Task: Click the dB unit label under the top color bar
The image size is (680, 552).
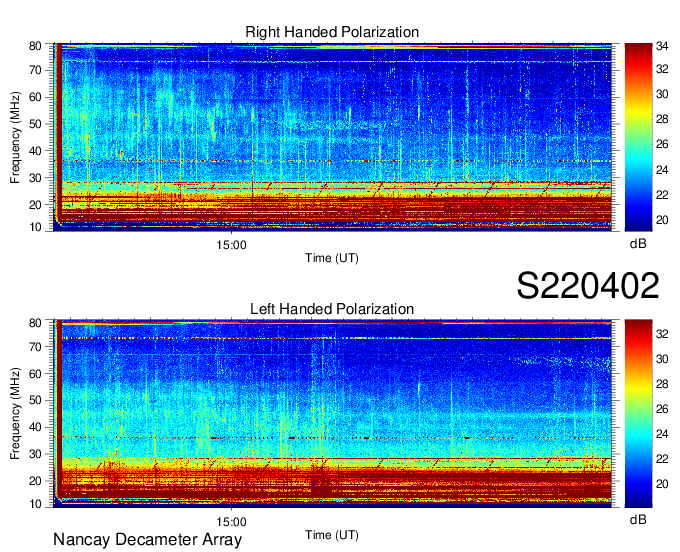Action: point(638,244)
